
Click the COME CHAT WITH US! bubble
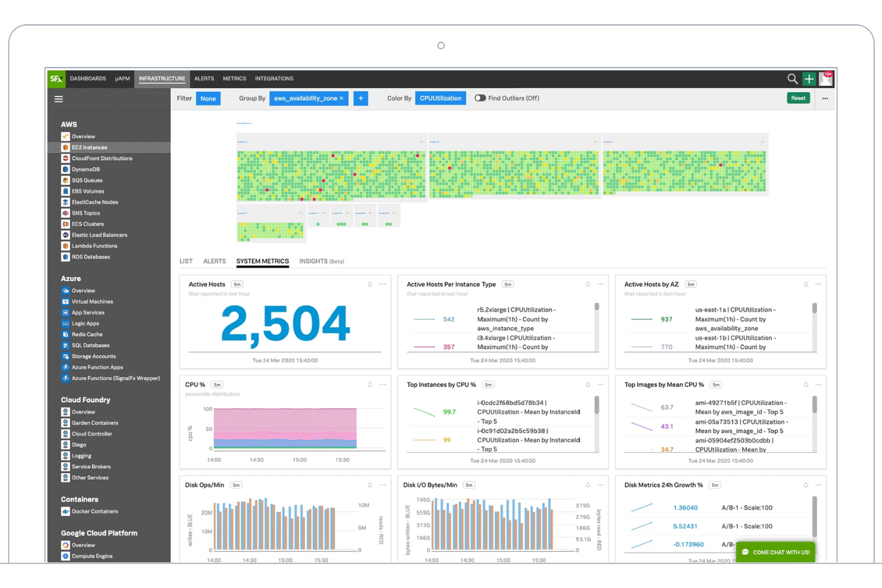click(775, 552)
